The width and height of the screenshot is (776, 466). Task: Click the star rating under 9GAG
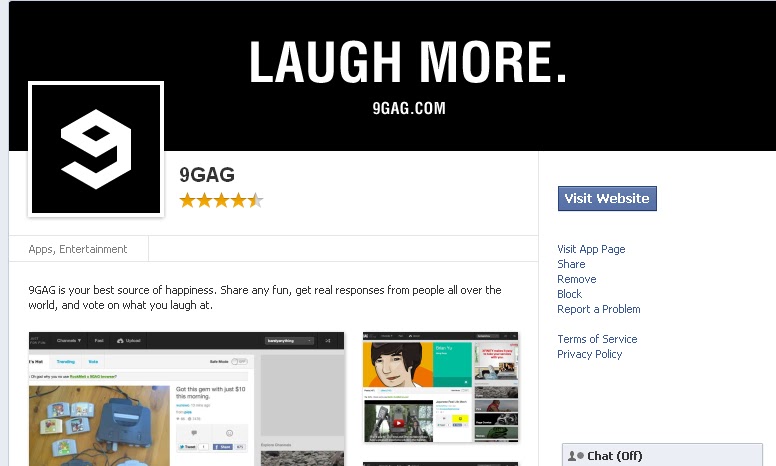tap(221, 200)
